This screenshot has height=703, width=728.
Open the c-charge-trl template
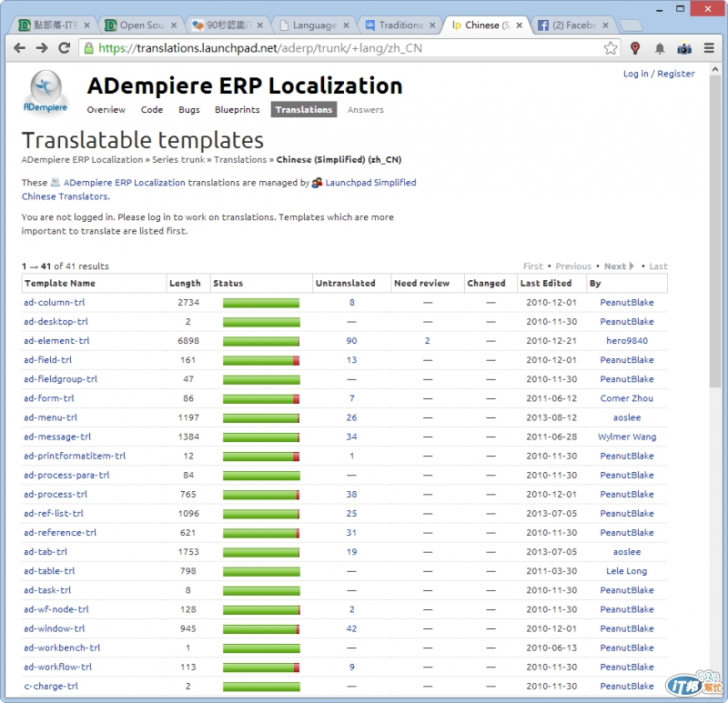pyautogui.click(x=51, y=687)
